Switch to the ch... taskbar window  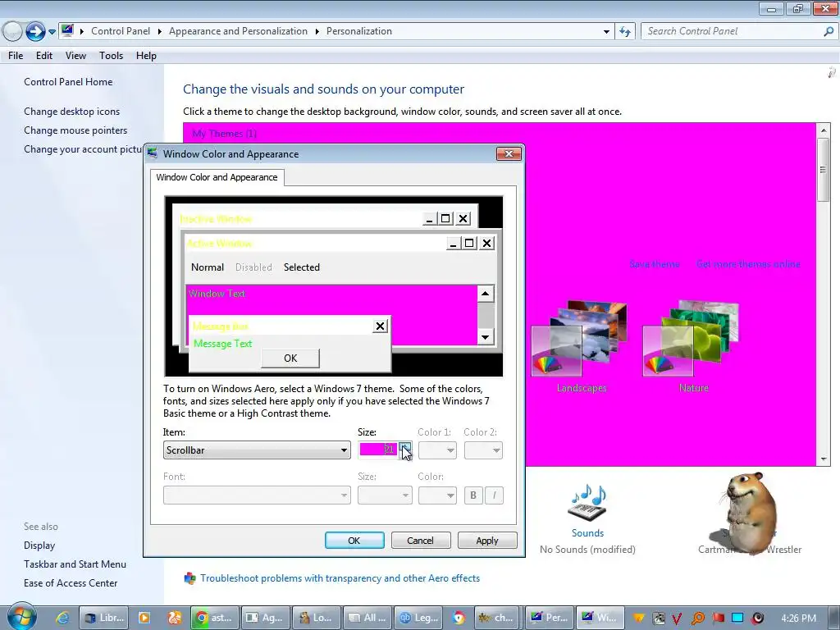[x=496, y=618]
